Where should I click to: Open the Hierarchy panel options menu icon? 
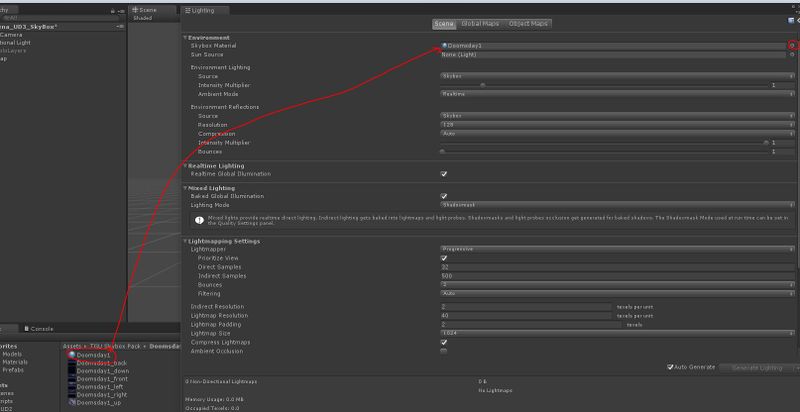point(121,11)
